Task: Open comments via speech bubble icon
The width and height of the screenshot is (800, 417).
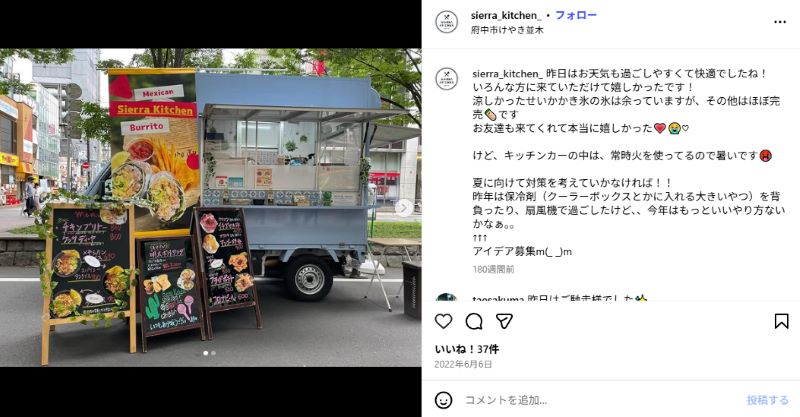Action: [474, 321]
